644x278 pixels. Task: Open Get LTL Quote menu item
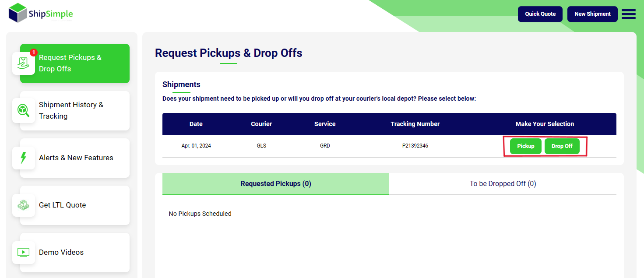coord(75,205)
